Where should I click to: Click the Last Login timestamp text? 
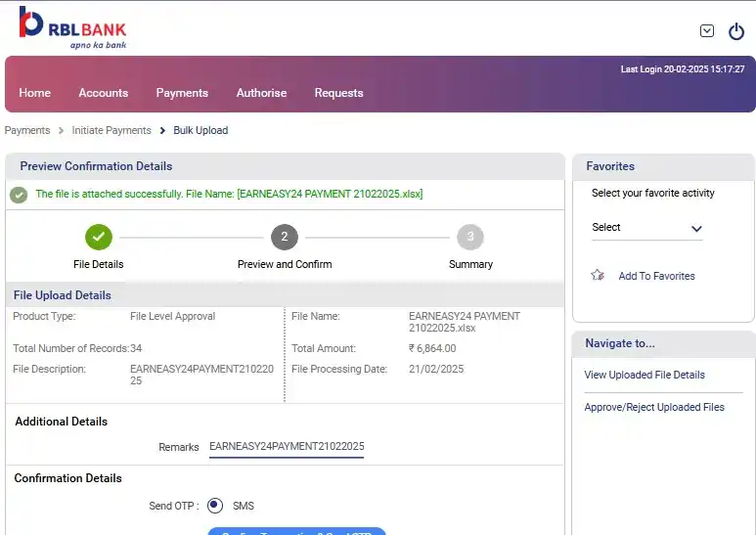pyautogui.click(x=683, y=69)
